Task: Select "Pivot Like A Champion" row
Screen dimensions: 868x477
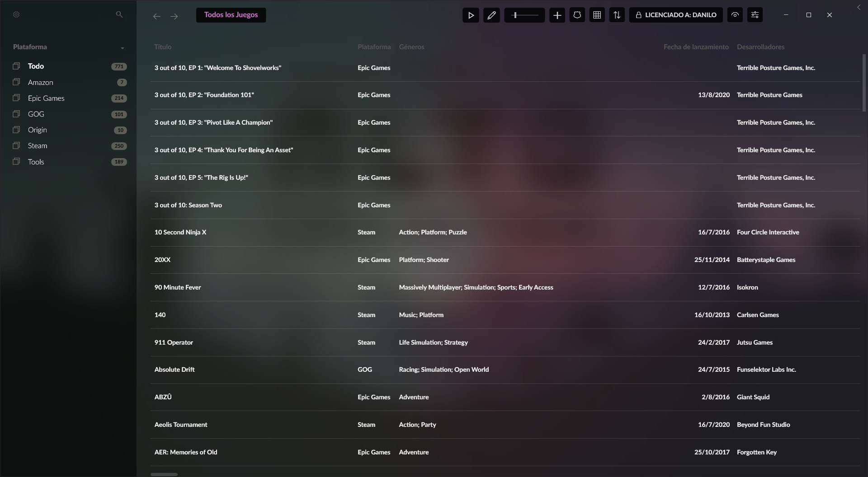Action: click(x=505, y=122)
